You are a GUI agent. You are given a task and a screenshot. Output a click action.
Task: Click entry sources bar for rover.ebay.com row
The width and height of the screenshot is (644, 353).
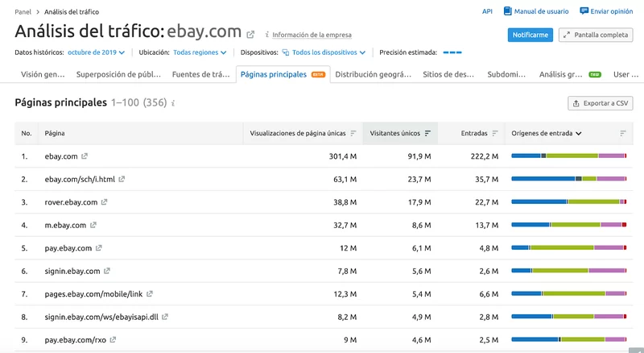pyautogui.click(x=569, y=202)
